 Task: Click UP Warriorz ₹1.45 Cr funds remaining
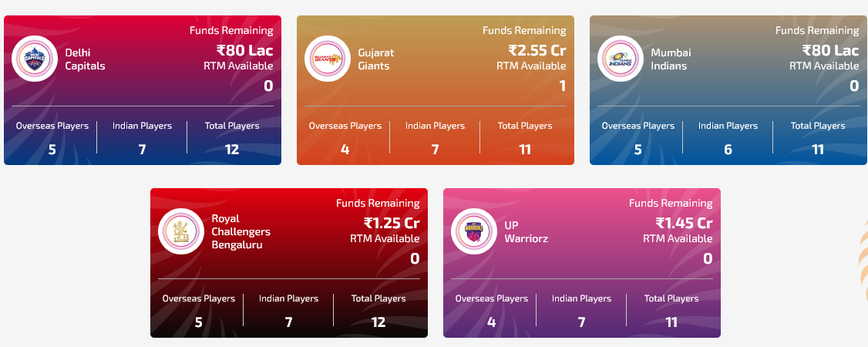pyautogui.click(x=684, y=224)
